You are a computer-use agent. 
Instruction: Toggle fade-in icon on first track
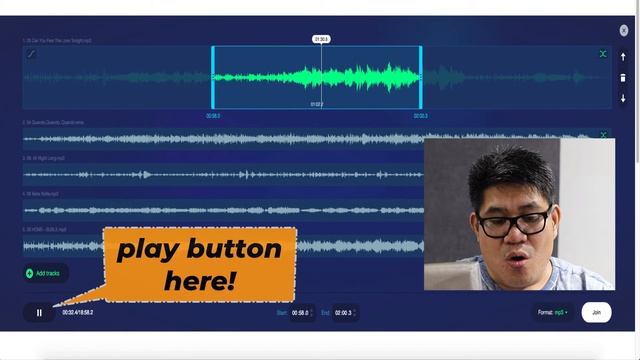click(x=31, y=54)
